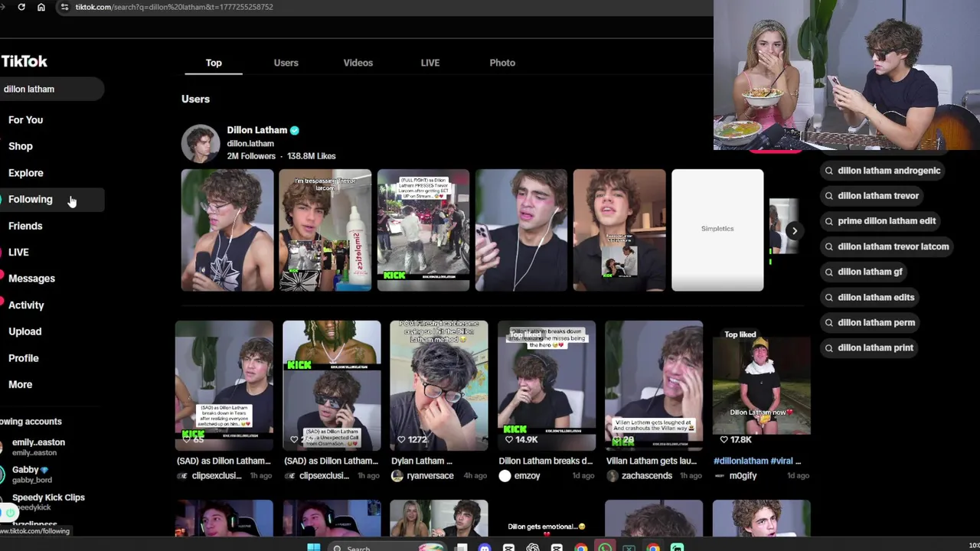Viewport: 980px width, 551px height.
Task: Open Dillon Latham now Top liked video
Action: (x=762, y=386)
